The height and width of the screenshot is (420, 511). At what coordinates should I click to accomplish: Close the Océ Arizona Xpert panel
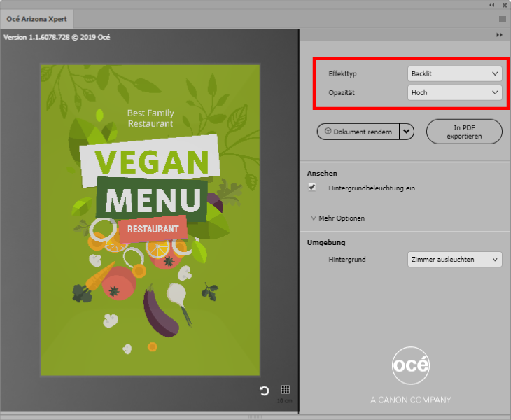point(505,5)
